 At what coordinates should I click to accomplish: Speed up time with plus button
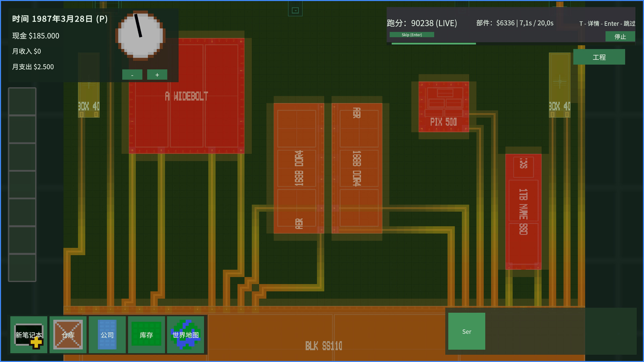tap(157, 75)
